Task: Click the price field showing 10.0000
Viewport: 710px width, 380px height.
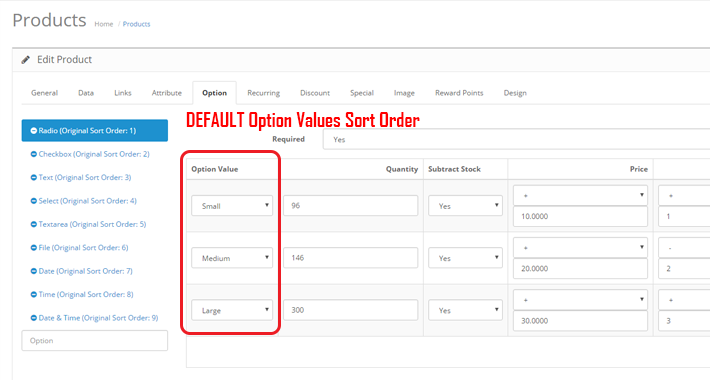Action: pyautogui.click(x=580, y=216)
